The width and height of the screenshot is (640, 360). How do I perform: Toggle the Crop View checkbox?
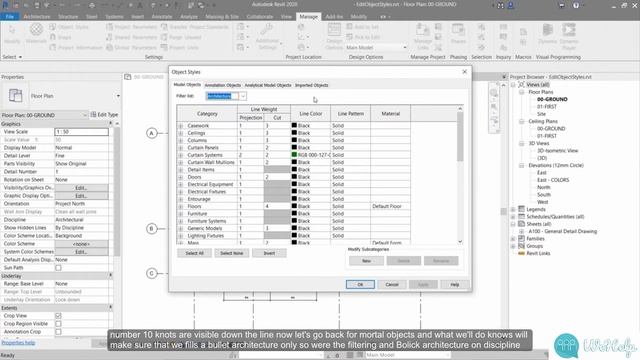tap(58, 316)
